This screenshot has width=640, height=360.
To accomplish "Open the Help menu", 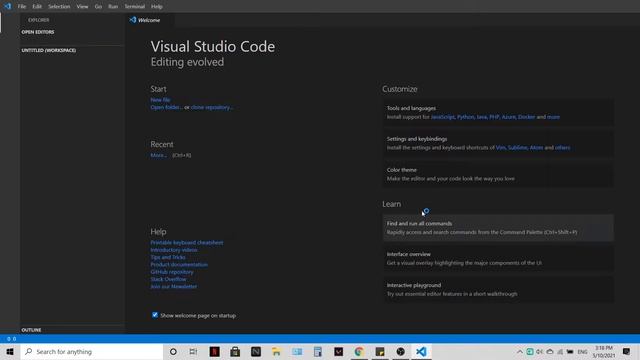I will click(x=157, y=7).
